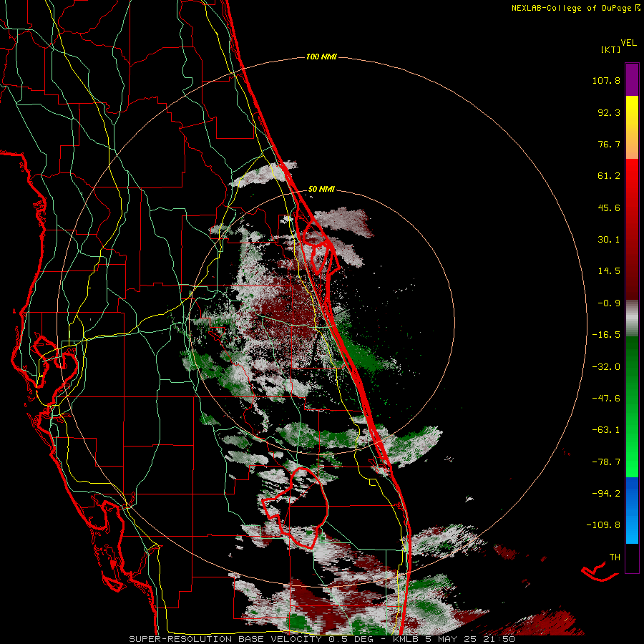Screen dimensions: 644x644
Task: Click the -63.1 legend value
Action: pyautogui.click(x=606, y=430)
